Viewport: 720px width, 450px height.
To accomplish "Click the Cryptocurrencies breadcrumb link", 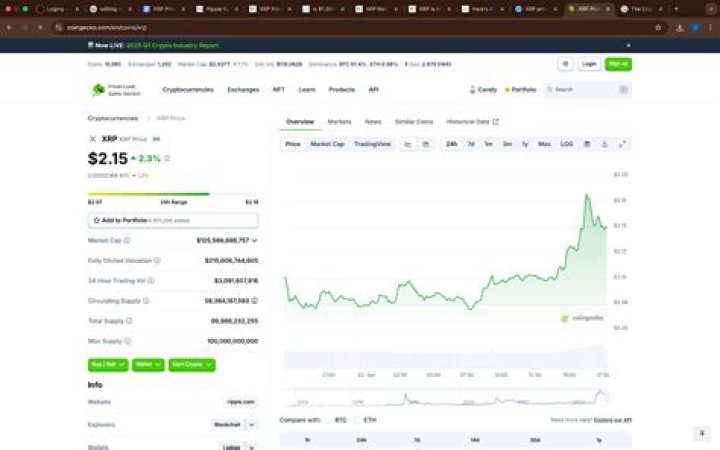I will pyautogui.click(x=112, y=118).
